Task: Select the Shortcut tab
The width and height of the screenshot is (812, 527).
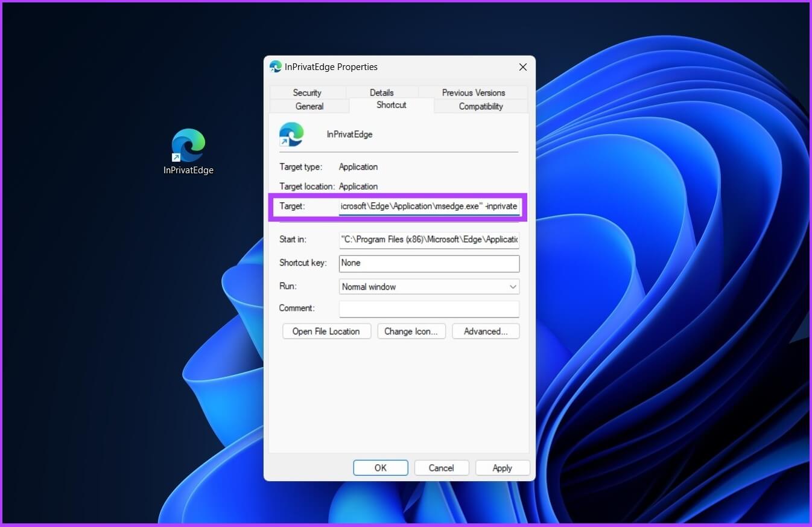Action: click(392, 105)
